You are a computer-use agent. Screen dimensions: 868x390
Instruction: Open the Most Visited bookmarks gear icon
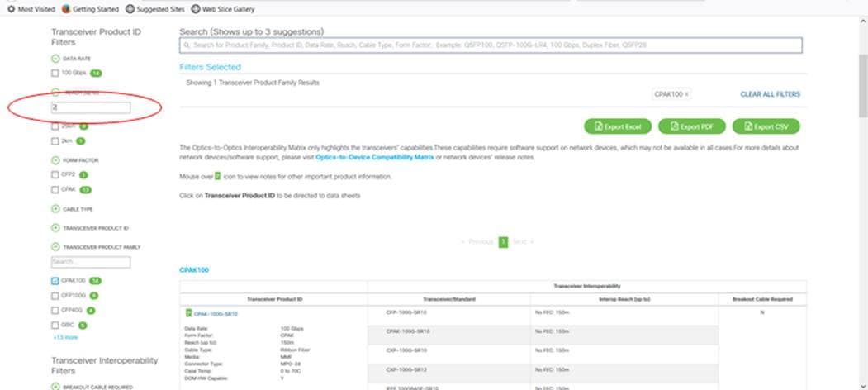[11, 9]
